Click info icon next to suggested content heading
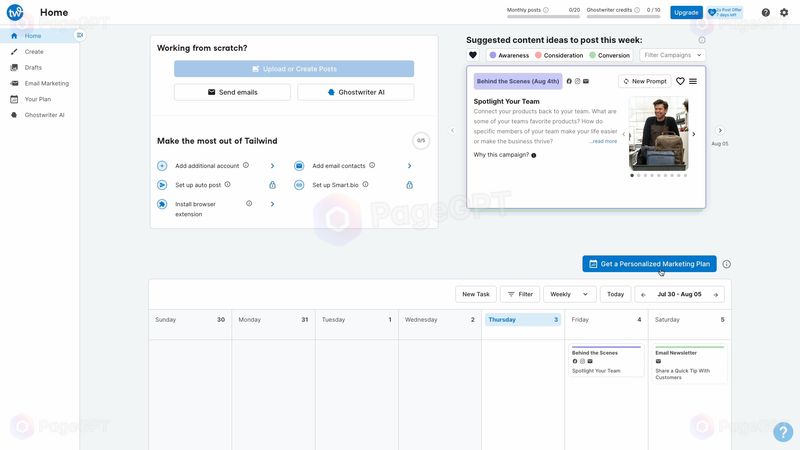 [702, 40]
